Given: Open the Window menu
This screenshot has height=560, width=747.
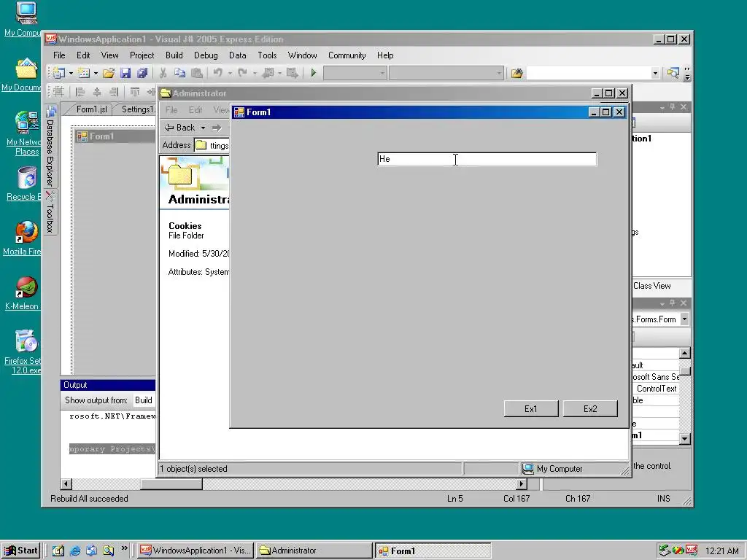Looking at the screenshot, I should 303,55.
